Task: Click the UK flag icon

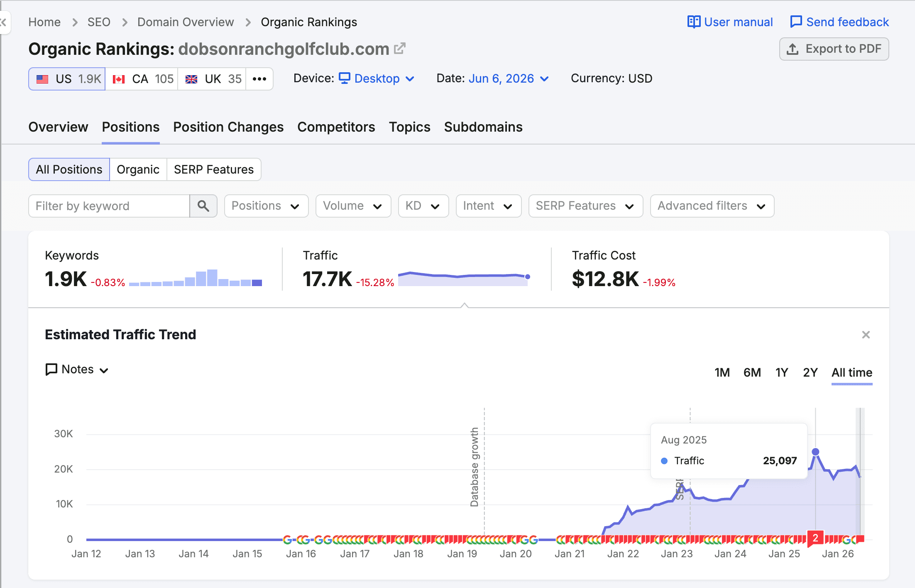Action: point(191,79)
